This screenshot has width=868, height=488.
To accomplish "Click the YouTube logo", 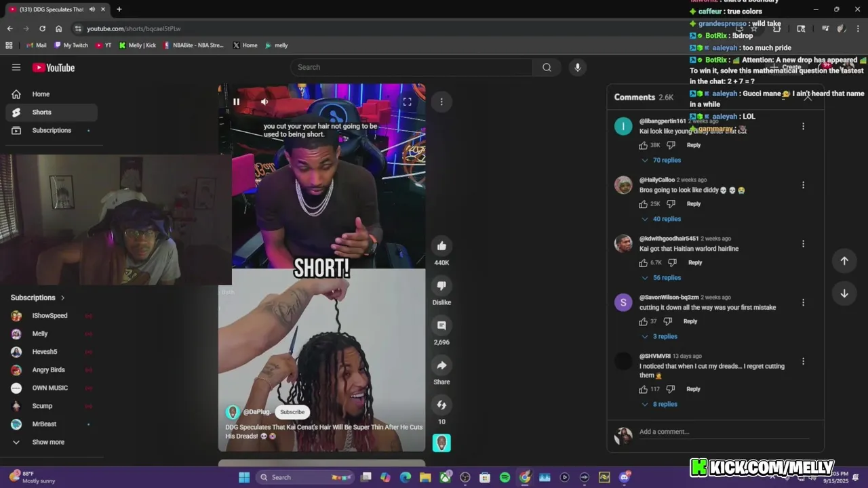I will (54, 67).
